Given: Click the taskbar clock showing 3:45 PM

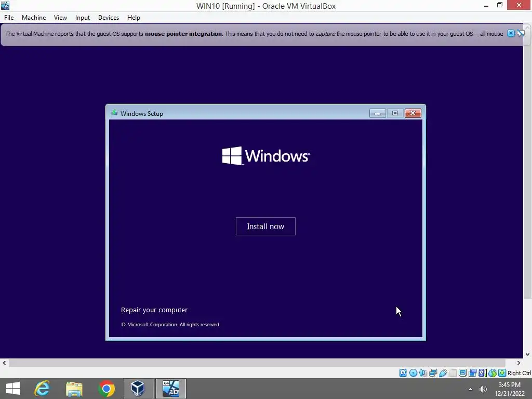Looking at the screenshot, I should (509, 389).
